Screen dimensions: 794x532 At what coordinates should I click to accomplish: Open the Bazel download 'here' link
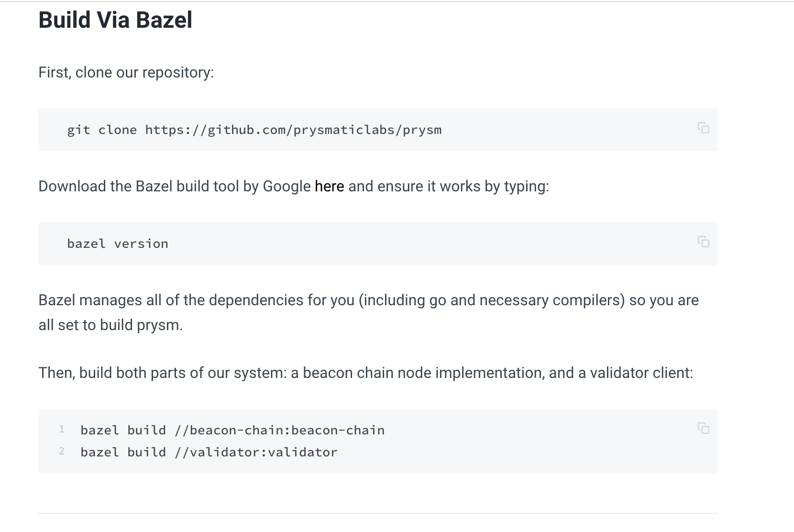329,186
